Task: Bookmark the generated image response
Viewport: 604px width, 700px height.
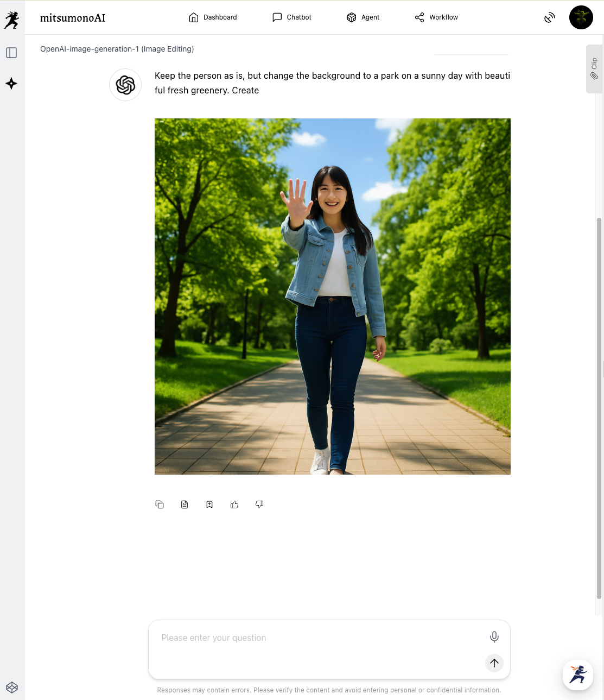Action: coord(209,504)
